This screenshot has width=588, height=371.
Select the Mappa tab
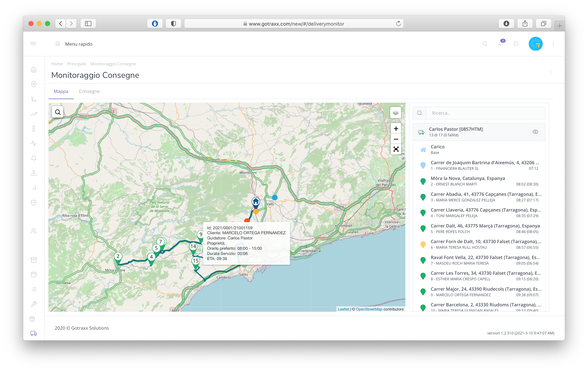pyautogui.click(x=61, y=91)
